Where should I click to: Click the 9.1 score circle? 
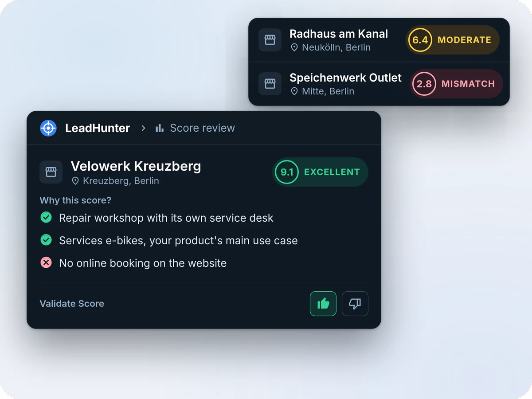tap(287, 172)
